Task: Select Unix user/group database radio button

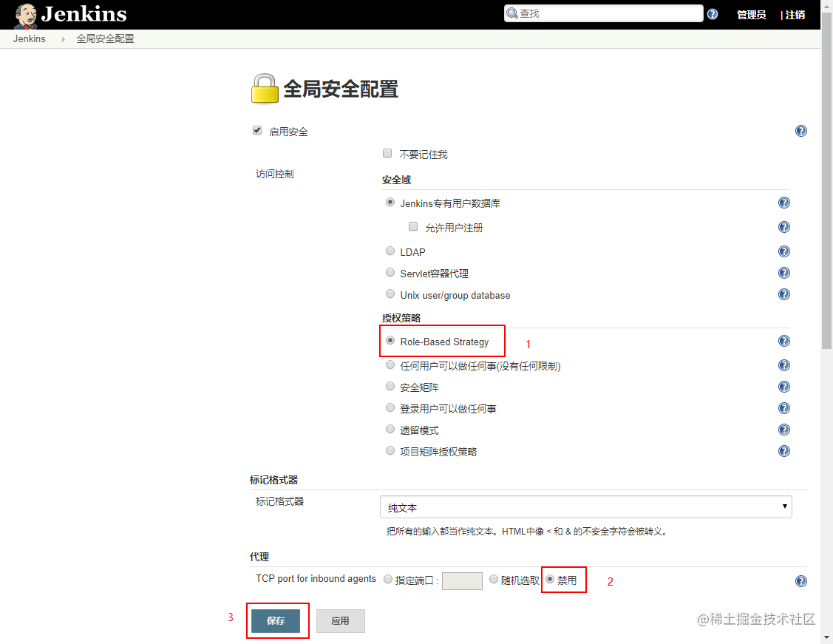Action: (x=390, y=294)
